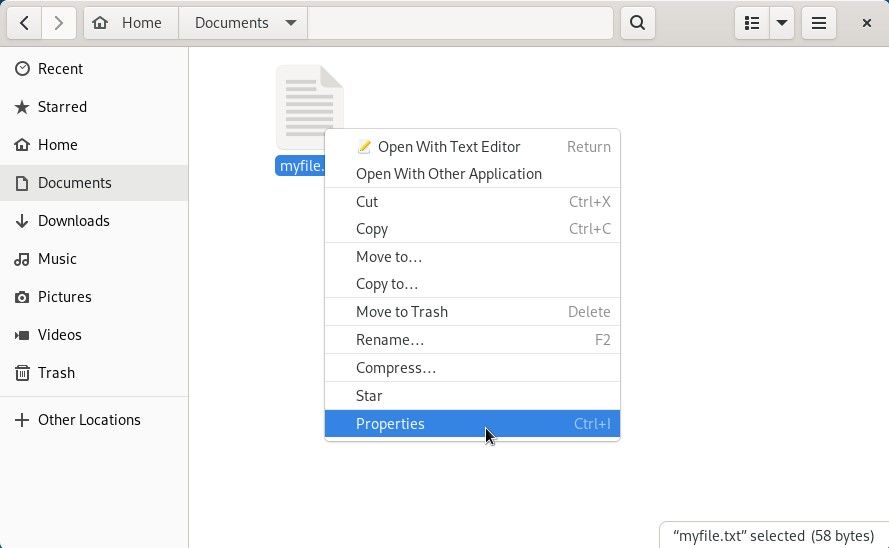The width and height of the screenshot is (889, 548).
Task: Star the file via context menu
Action: coord(370,396)
